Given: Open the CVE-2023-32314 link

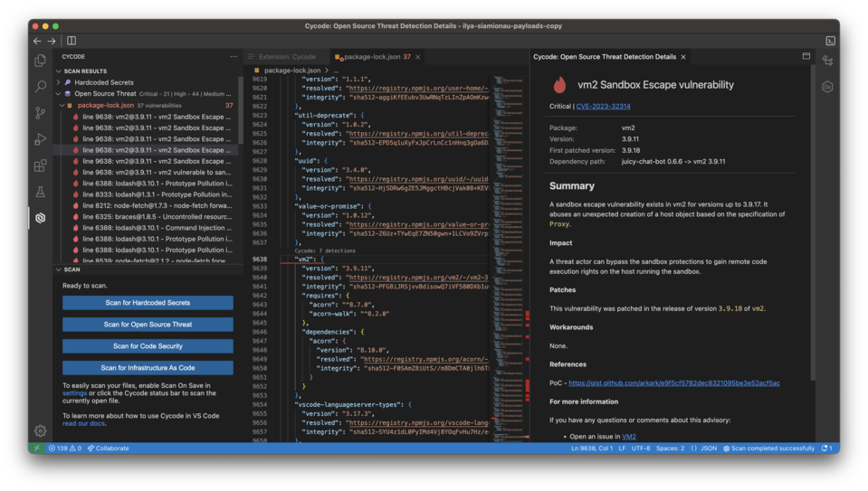Looking at the screenshot, I should 603,106.
